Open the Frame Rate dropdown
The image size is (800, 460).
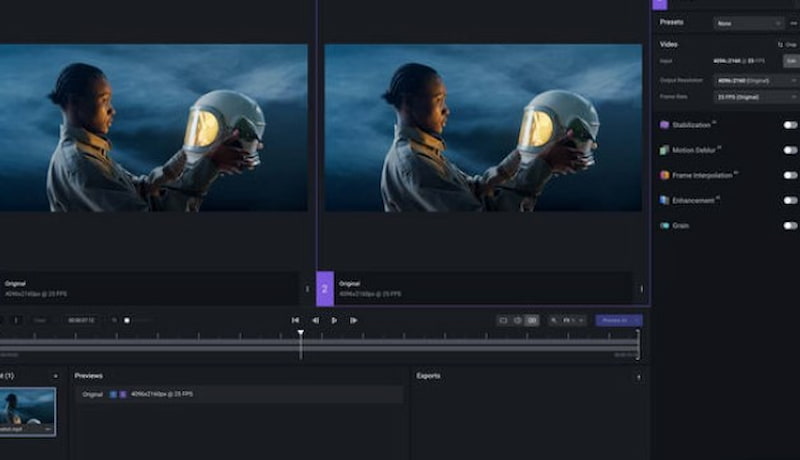click(757, 97)
